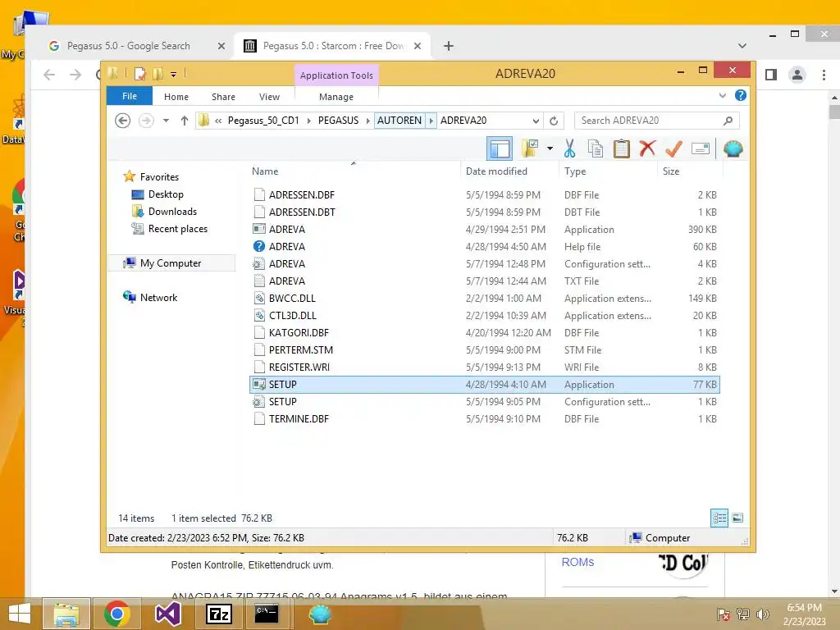Switch to Large icons view button
Screen dimensions: 840x630
tap(737, 518)
